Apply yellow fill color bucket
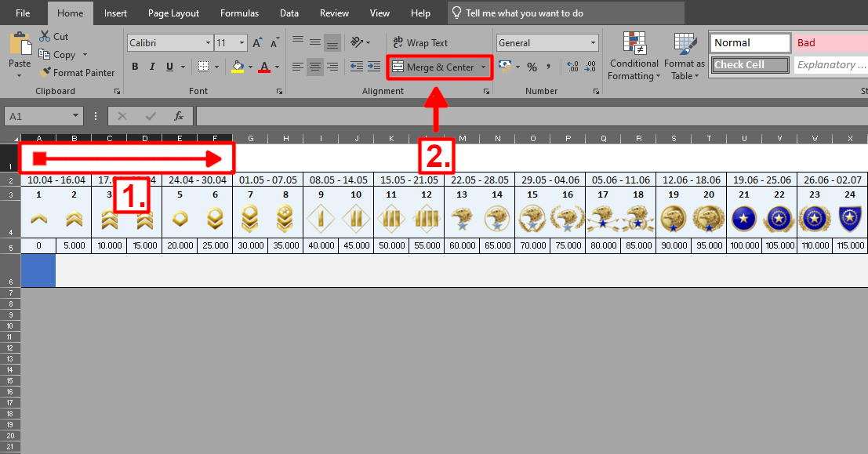 pos(238,67)
